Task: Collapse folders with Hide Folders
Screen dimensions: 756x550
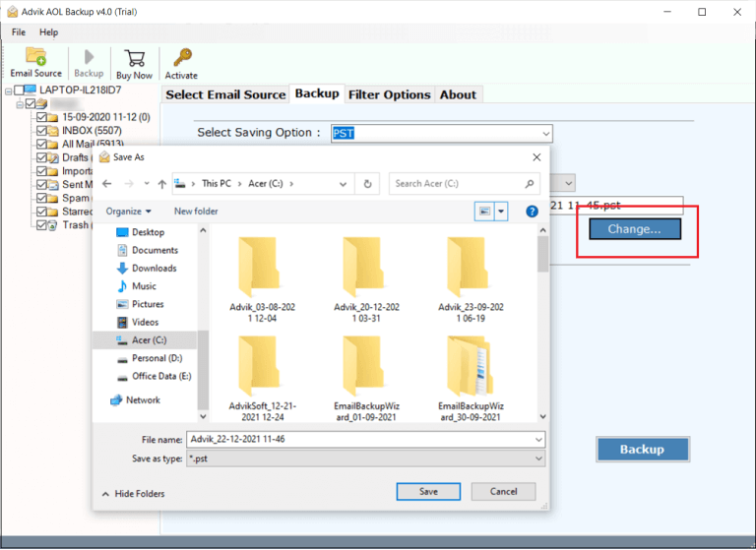Action: coord(133,494)
